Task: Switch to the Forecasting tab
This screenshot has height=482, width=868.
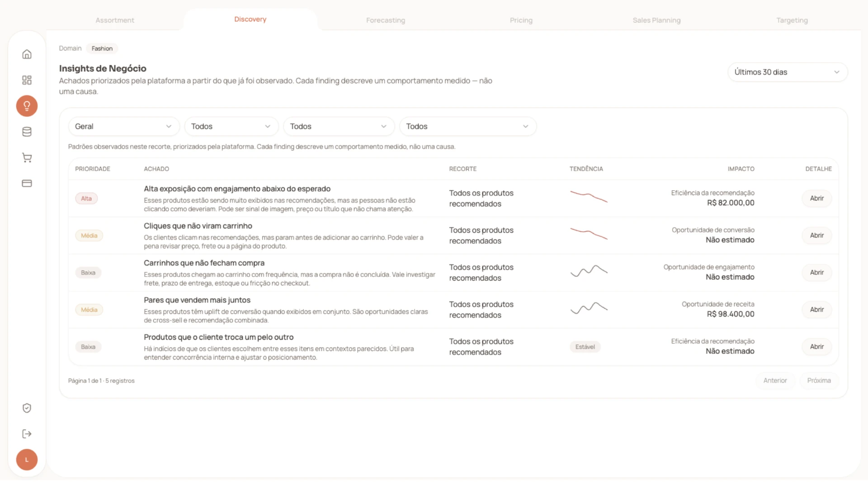Action: (386, 20)
